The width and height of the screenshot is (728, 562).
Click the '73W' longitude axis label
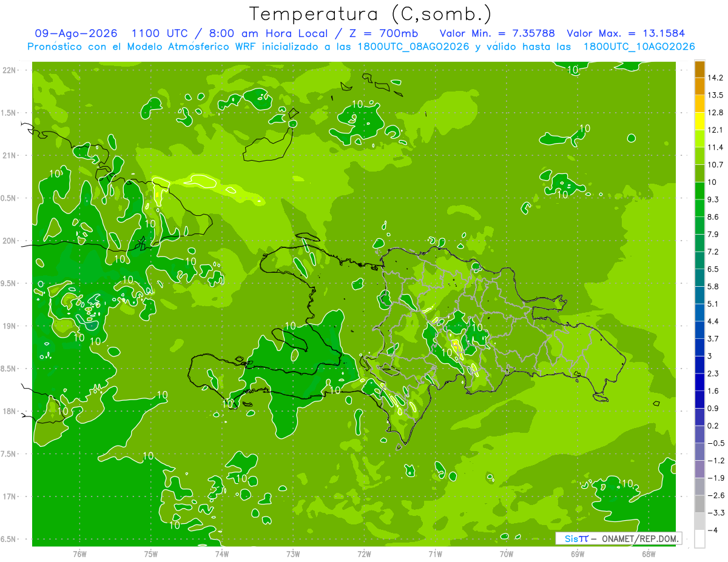tap(293, 554)
